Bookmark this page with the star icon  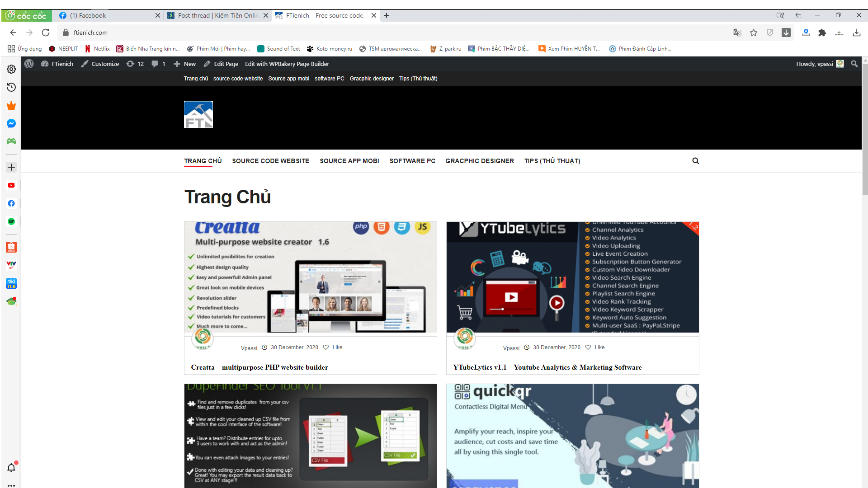point(753,33)
